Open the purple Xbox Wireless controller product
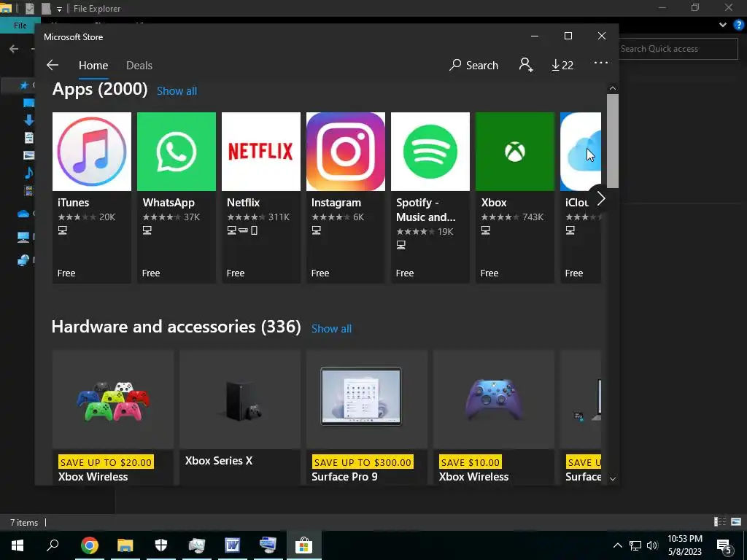747x560 pixels. pos(494,418)
